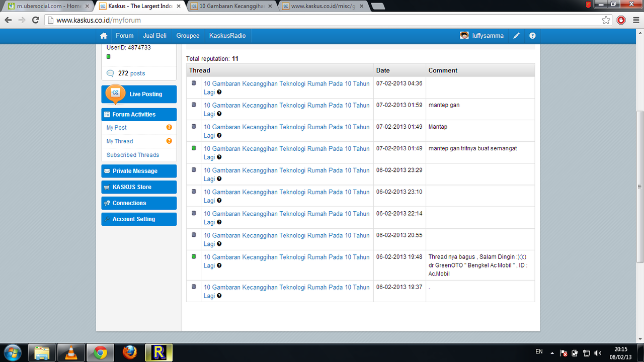The height and width of the screenshot is (362, 644).
Task: Open the KaskusRadio menu
Action: point(227,36)
